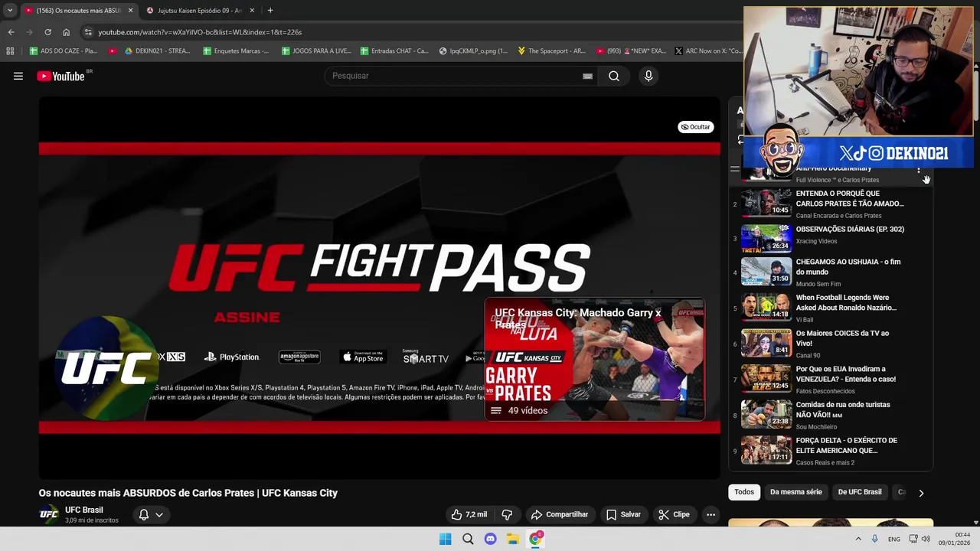The height and width of the screenshot is (551, 980).
Task: Open Discord from the taskbar
Action: tap(491, 539)
